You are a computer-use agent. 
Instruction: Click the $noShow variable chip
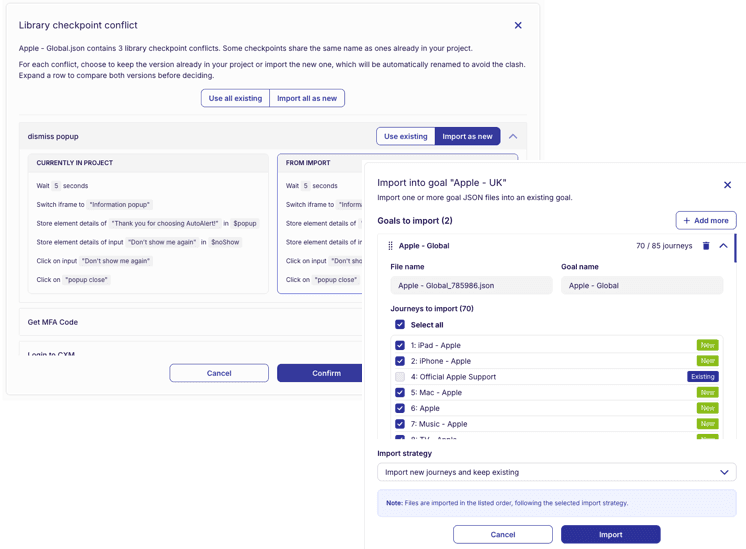[x=226, y=242]
